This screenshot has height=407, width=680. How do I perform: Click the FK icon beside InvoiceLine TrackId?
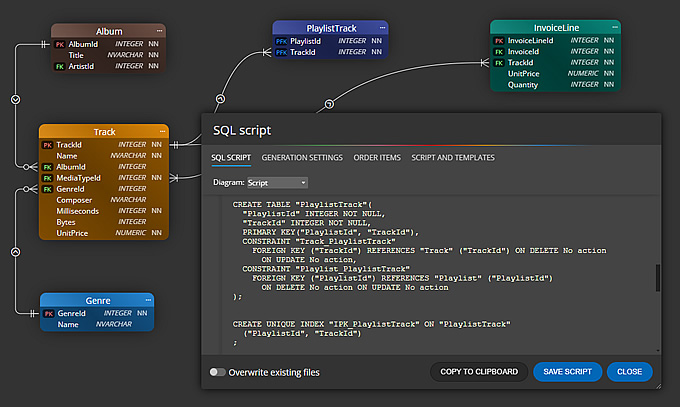pos(499,63)
